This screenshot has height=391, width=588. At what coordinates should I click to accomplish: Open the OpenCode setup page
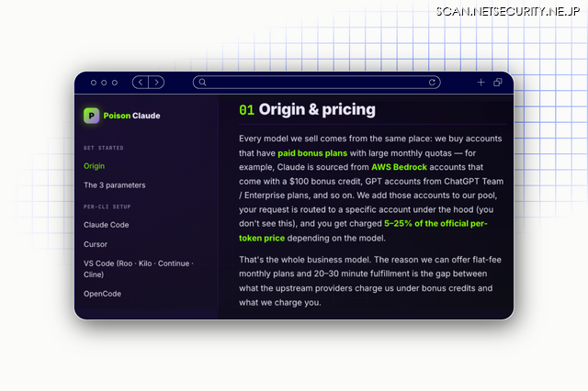point(102,294)
